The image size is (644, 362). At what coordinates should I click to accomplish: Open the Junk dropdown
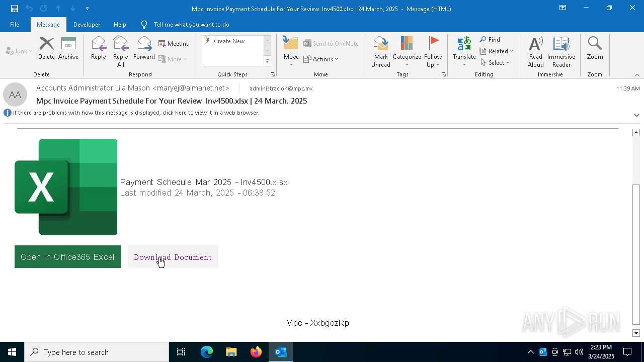(x=19, y=51)
